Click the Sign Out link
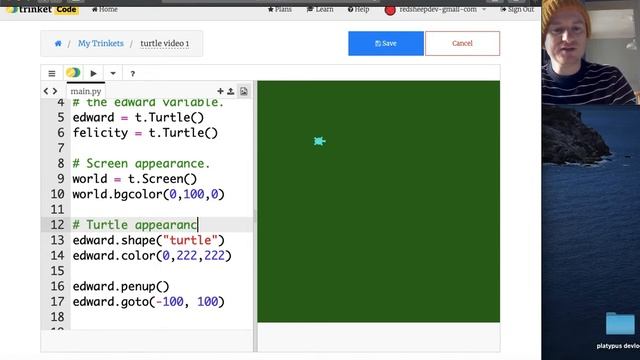The width and height of the screenshot is (640, 360). click(x=517, y=9)
